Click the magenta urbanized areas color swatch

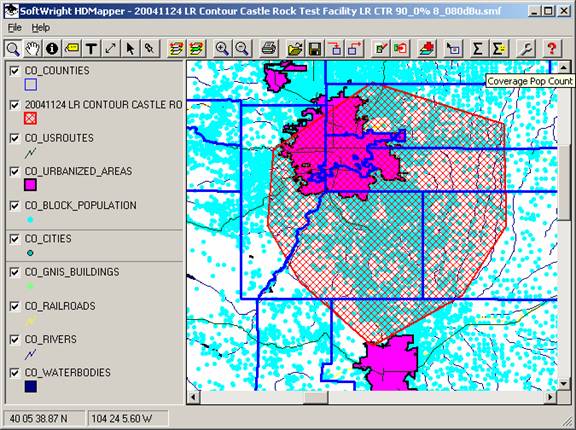(30, 185)
